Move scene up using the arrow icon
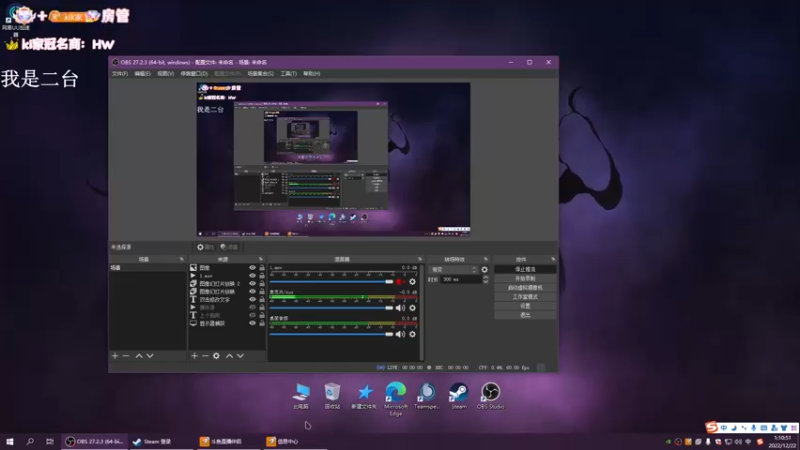800x450 pixels. (x=139, y=356)
